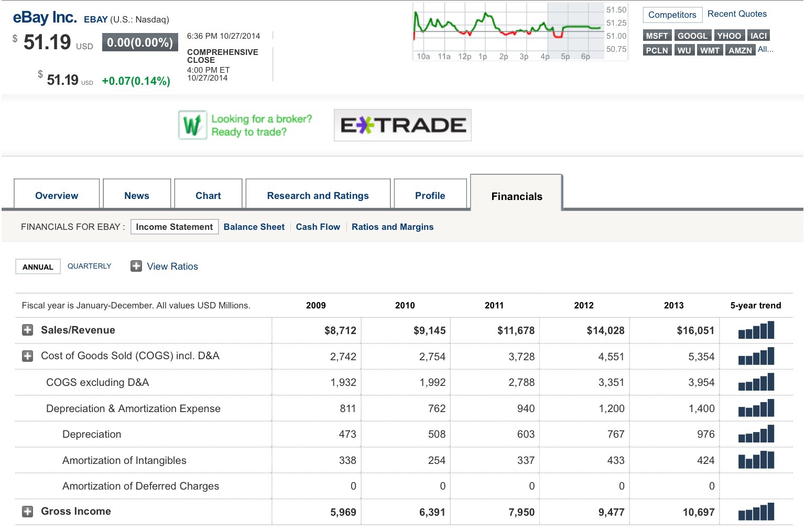Go to the Chart tab
Screen dimensions: 805x532
(x=208, y=195)
